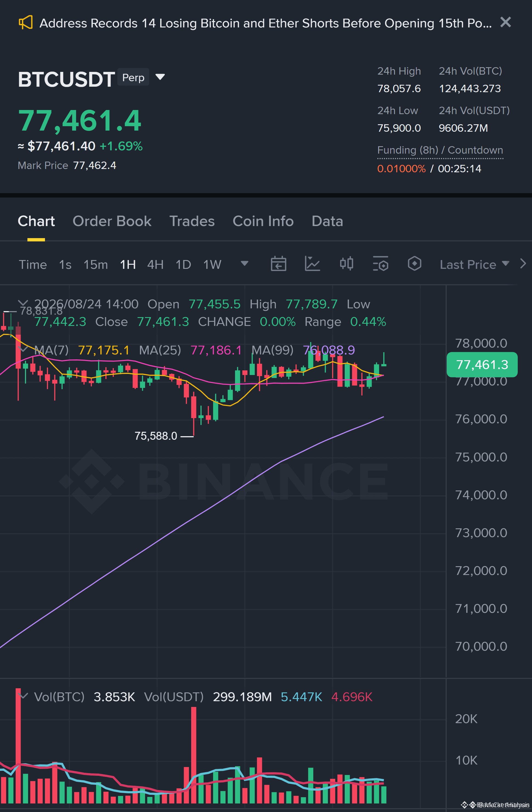The image size is (532, 812).
Task: Open the candlestick chart style icon
Action: [346, 264]
